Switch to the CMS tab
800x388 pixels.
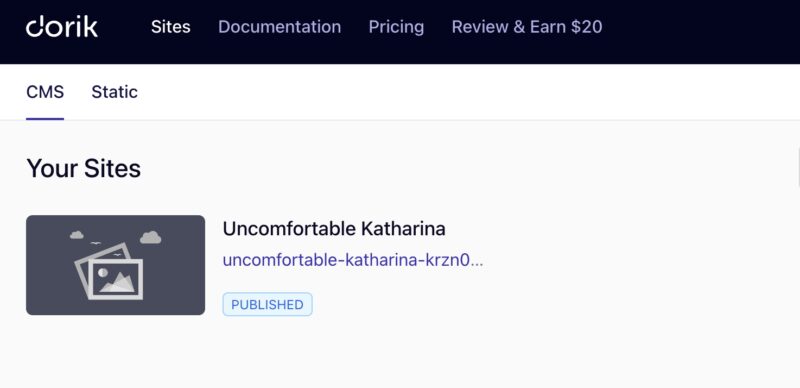(x=45, y=92)
